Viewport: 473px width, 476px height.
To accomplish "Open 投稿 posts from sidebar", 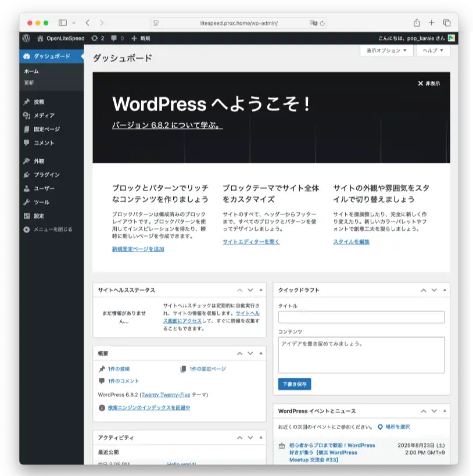I will click(x=38, y=102).
